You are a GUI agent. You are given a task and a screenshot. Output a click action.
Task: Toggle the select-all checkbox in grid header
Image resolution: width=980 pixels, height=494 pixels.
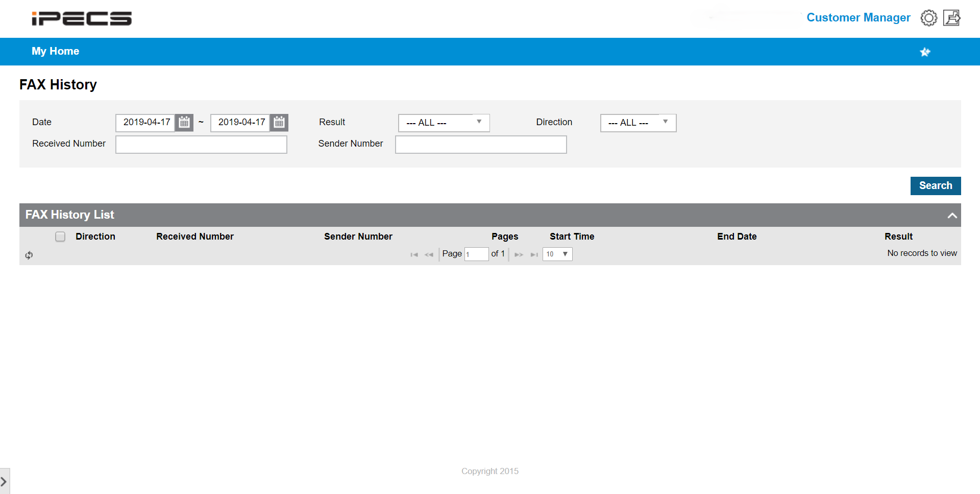pos(60,237)
